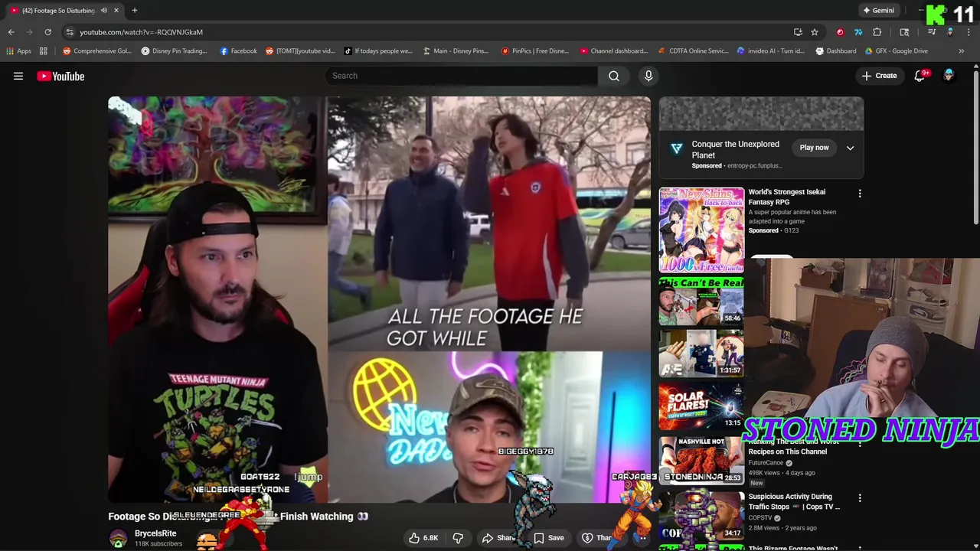The width and height of the screenshot is (980, 551).
Task: Open GFX - Google Drive bookmark
Action: pos(896,51)
